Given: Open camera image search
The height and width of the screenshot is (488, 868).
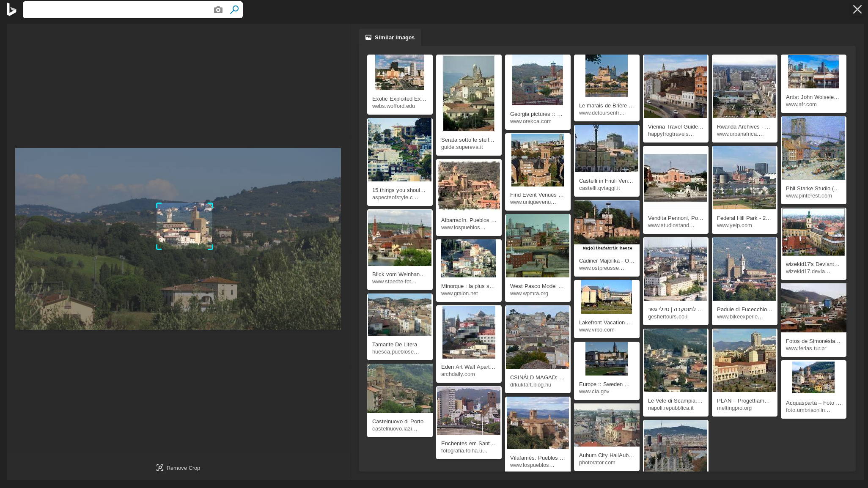Looking at the screenshot, I should tap(218, 10).
